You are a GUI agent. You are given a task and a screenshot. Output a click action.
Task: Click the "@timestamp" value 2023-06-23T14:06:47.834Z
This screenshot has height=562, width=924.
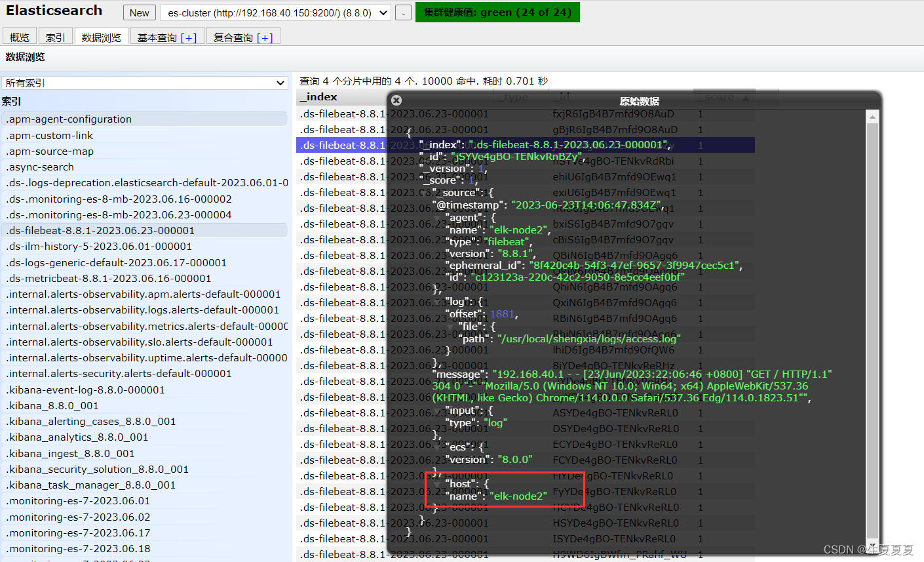click(x=587, y=205)
